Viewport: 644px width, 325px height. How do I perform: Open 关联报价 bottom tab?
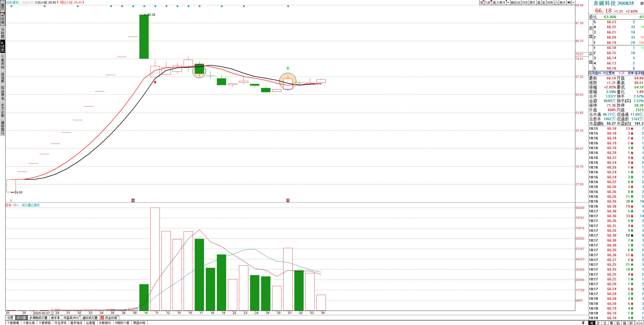[x=105, y=323]
